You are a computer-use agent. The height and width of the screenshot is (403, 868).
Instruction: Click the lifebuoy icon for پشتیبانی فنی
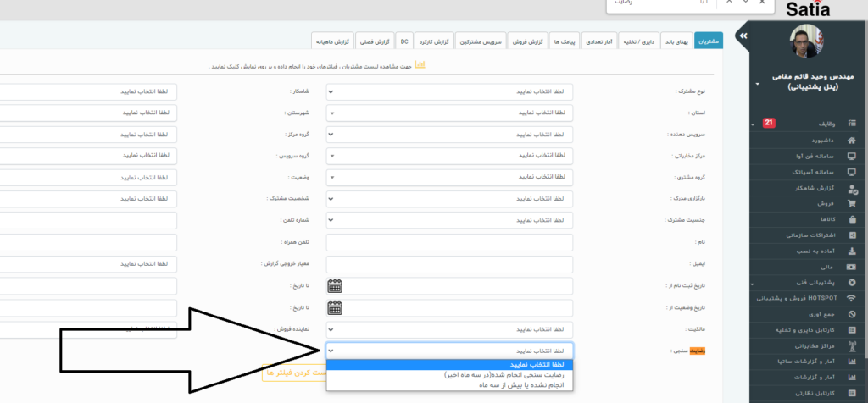(852, 283)
